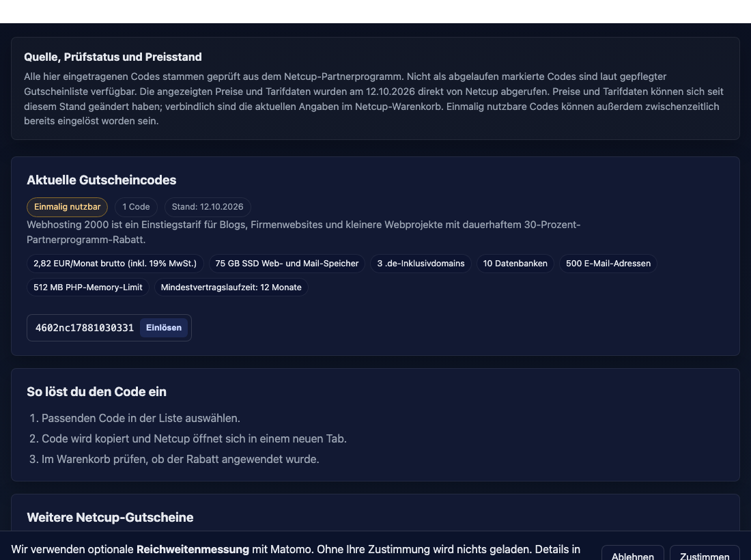751x560 pixels.
Task: Click the '500 E-Mail-Adressen' chip
Action: pos(608,264)
